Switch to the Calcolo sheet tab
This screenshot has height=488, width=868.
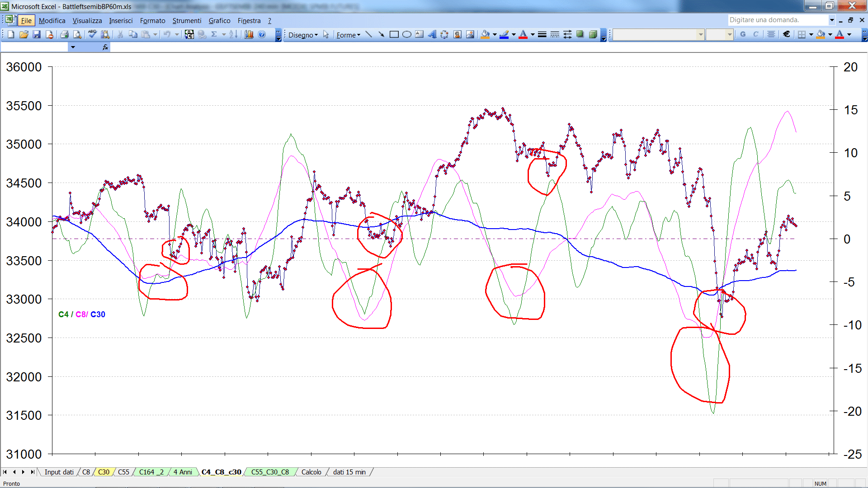(311, 472)
